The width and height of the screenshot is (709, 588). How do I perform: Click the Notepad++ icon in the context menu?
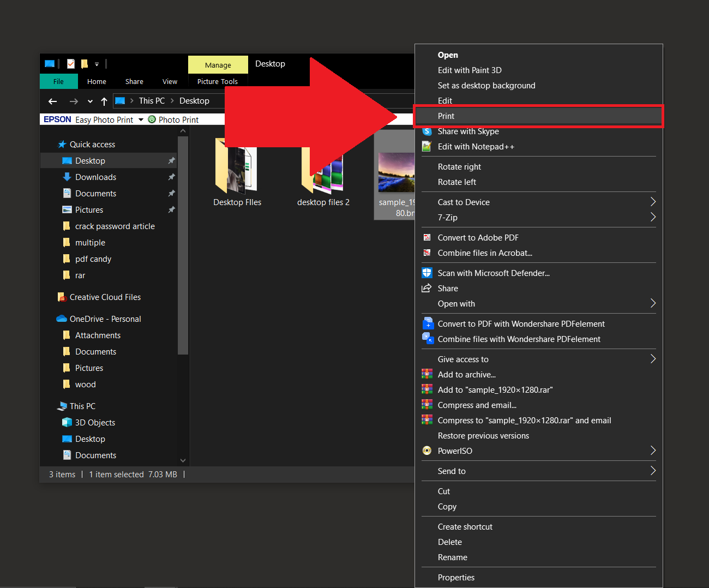tap(427, 146)
